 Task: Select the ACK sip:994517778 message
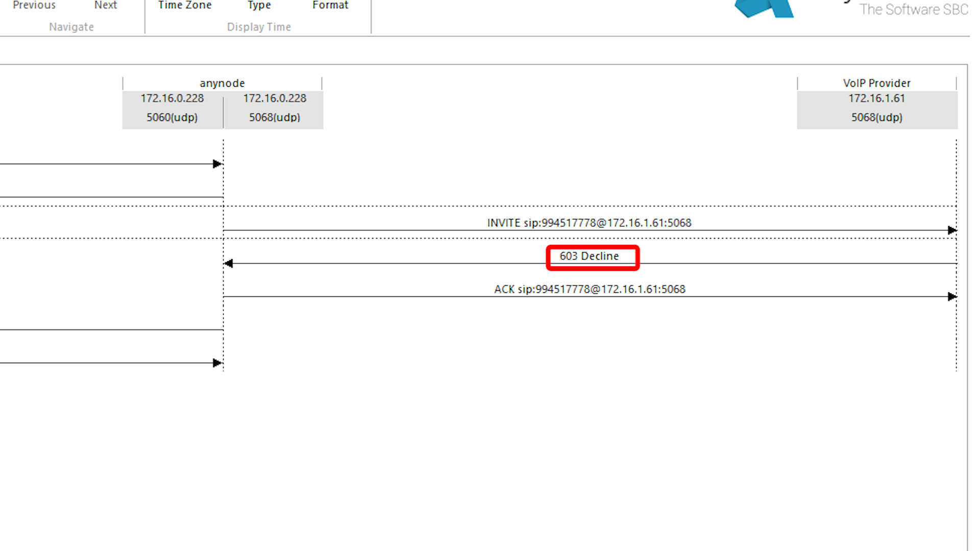click(590, 289)
